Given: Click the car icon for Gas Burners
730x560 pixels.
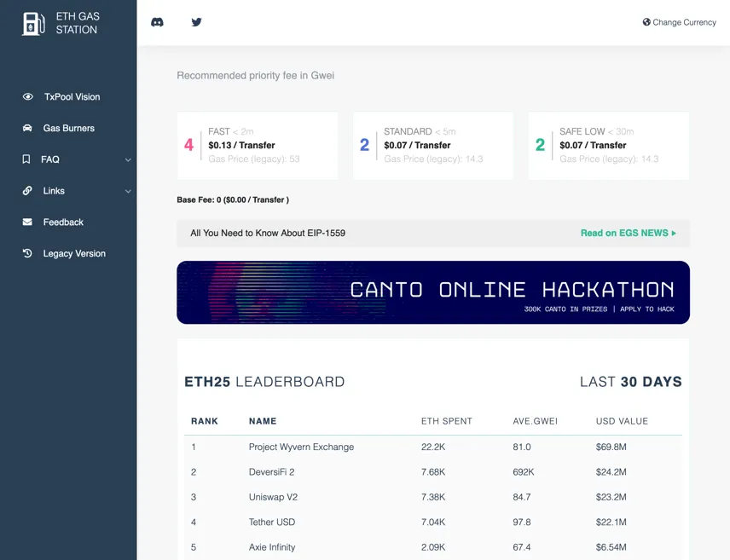Looking at the screenshot, I should 27,128.
